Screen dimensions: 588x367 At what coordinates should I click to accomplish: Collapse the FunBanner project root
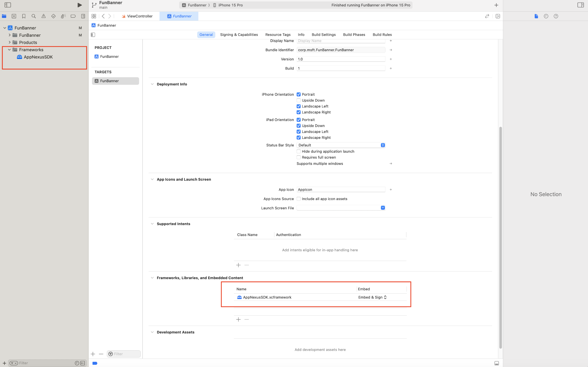(5, 28)
